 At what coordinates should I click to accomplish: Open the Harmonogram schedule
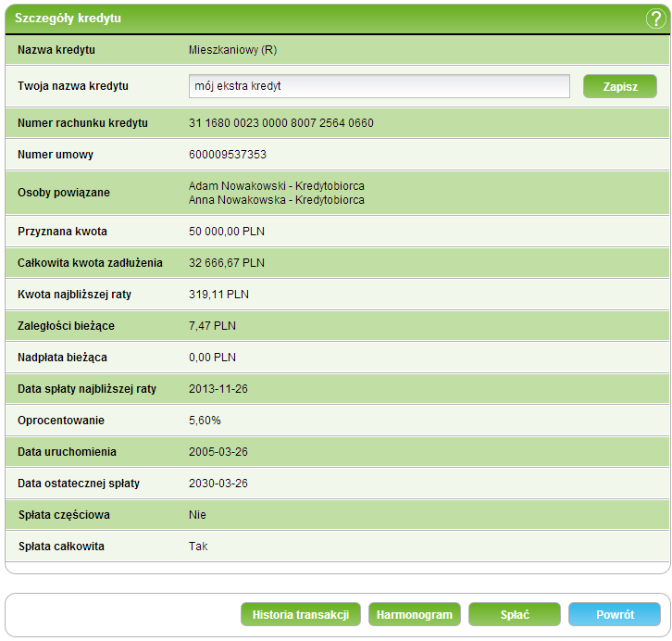pyautogui.click(x=415, y=614)
